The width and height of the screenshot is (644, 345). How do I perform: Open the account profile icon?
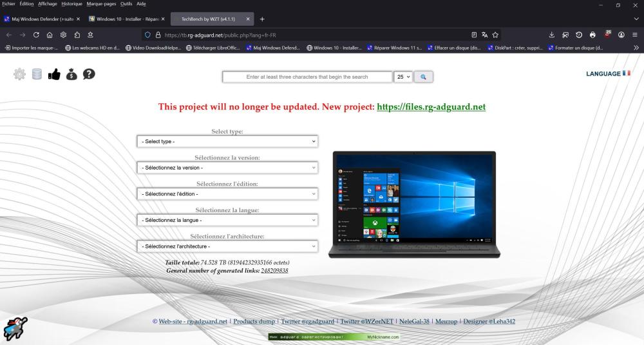(621, 35)
